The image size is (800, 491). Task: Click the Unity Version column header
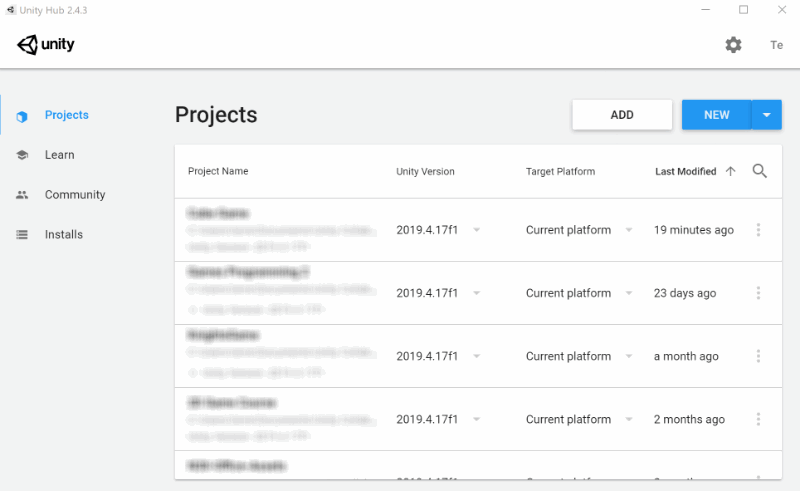(x=425, y=171)
